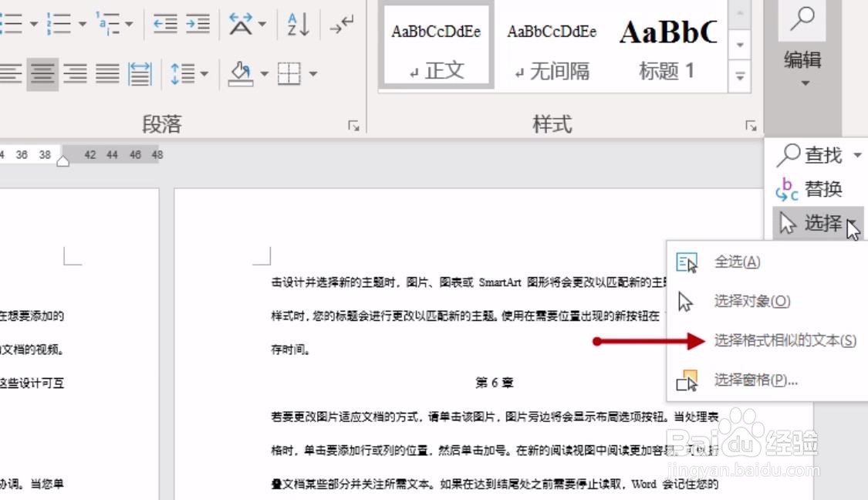Select center alignment for the paragraph
The width and height of the screenshot is (868, 500).
coord(42,73)
